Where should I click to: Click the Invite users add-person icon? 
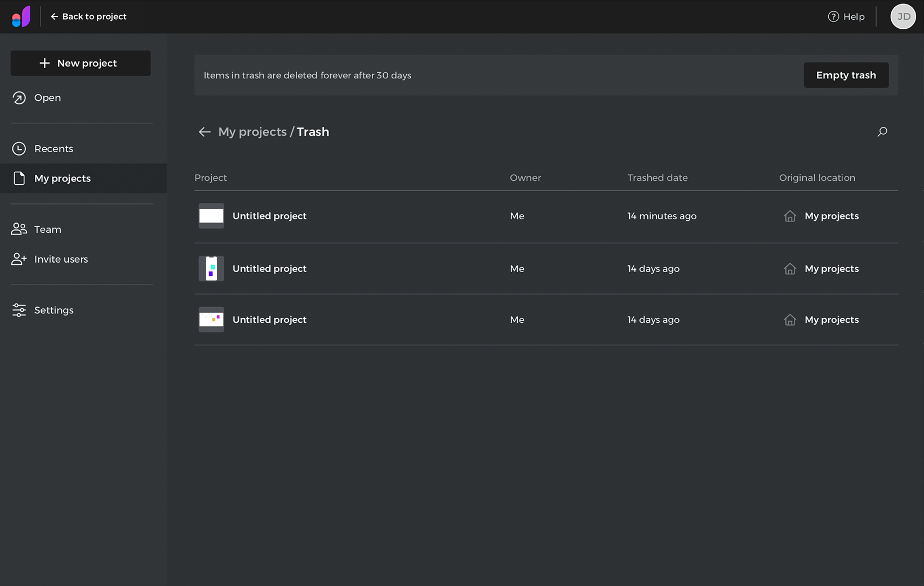pos(19,259)
